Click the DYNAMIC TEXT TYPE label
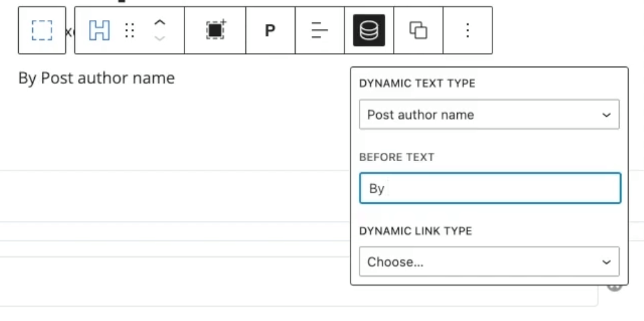644x321 pixels. coord(418,83)
